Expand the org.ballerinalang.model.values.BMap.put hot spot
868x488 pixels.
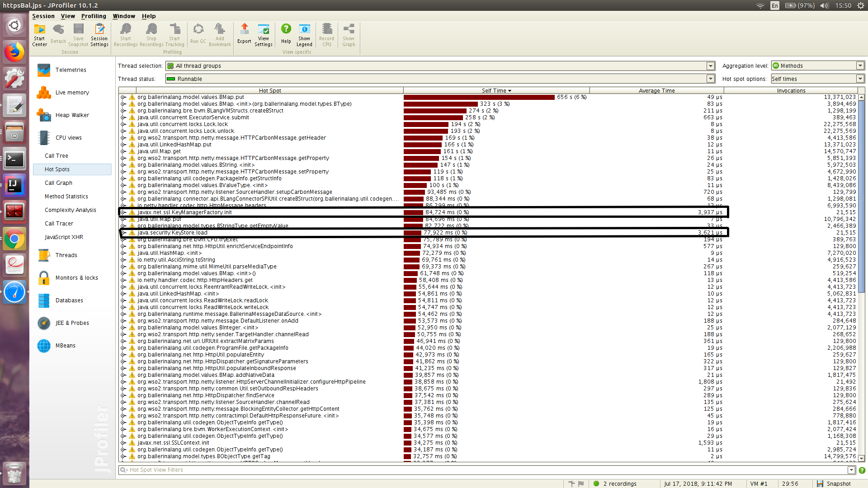tap(123, 97)
